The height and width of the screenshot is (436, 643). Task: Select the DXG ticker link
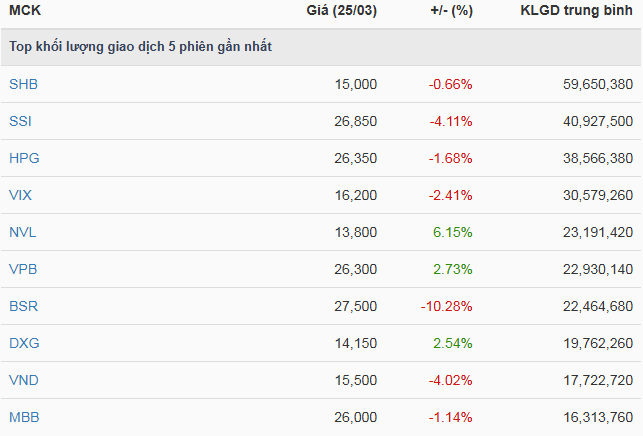tap(23, 343)
